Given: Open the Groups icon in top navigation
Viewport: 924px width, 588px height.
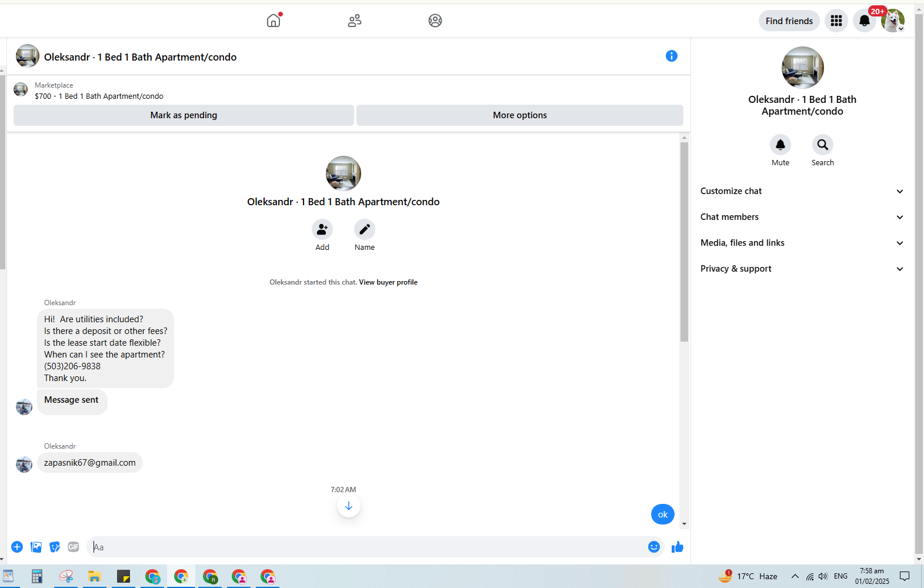Looking at the screenshot, I should (x=435, y=21).
